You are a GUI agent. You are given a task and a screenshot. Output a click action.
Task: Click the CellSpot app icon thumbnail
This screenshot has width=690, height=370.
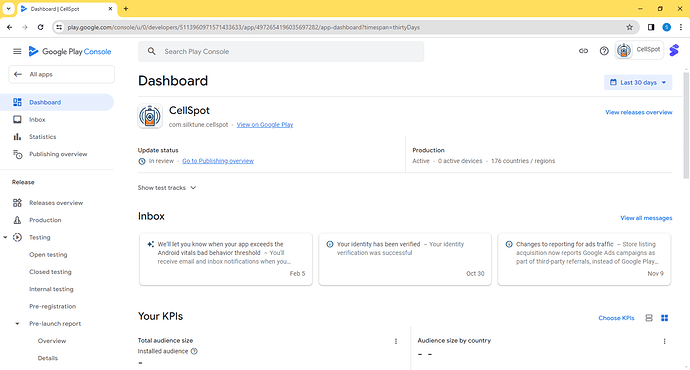(x=150, y=116)
